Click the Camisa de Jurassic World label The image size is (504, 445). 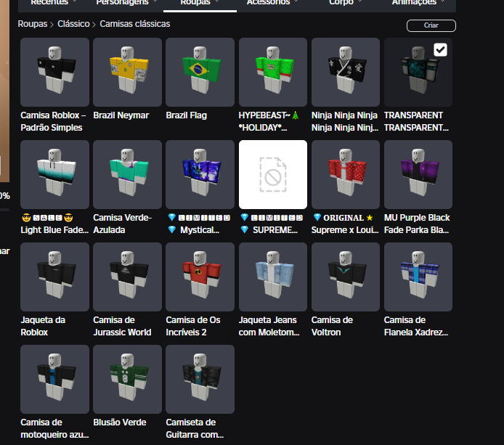[x=122, y=326]
